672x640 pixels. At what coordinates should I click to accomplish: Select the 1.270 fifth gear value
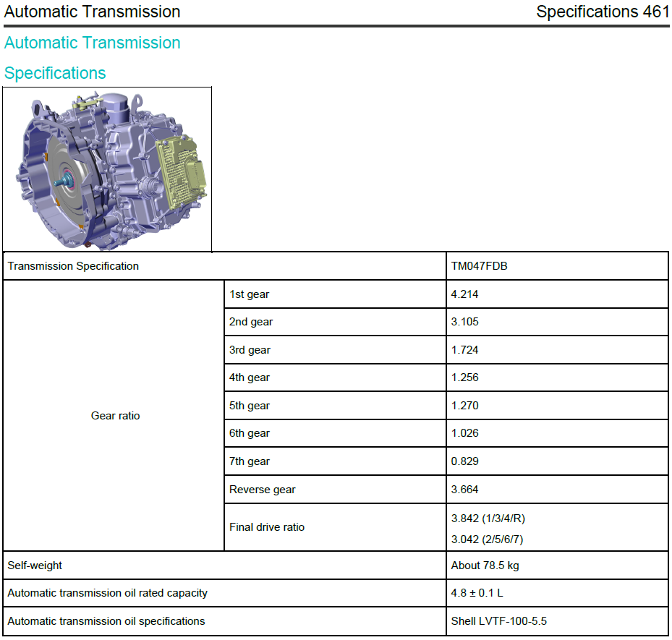[464, 405]
